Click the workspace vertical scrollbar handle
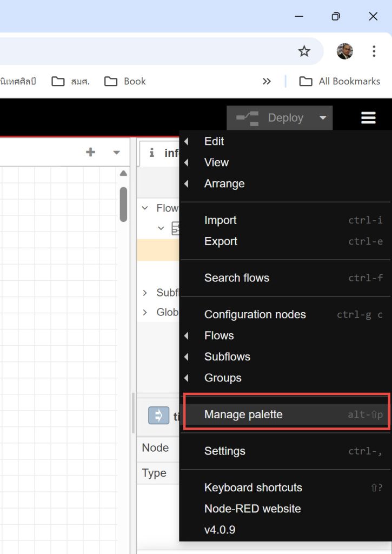Image resolution: width=392 pixels, height=554 pixels. click(x=123, y=205)
